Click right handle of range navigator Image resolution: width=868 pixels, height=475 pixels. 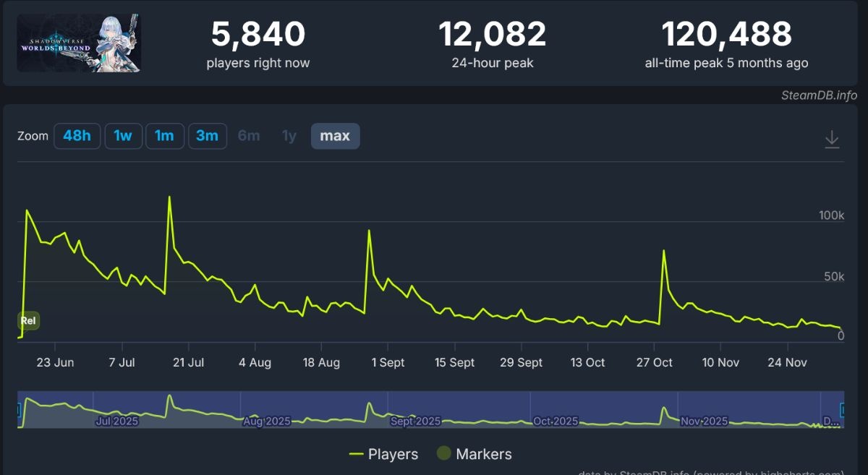click(842, 410)
